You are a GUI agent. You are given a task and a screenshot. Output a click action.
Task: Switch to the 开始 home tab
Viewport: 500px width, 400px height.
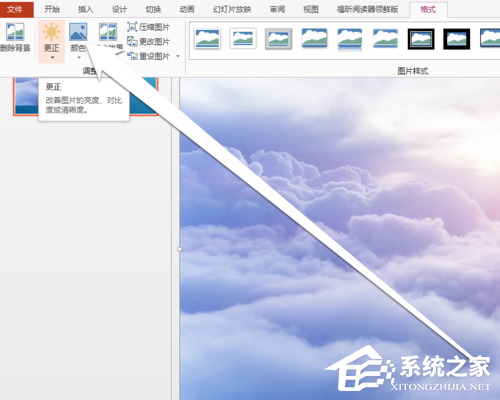click(x=52, y=9)
